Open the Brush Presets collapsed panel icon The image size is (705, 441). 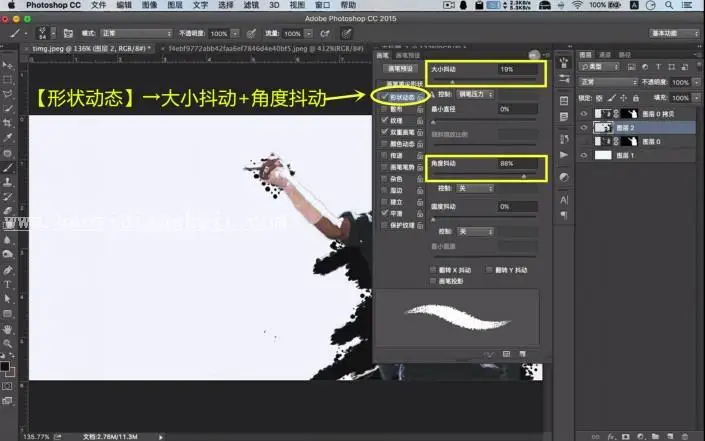pyautogui.click(x=564, y=78)
